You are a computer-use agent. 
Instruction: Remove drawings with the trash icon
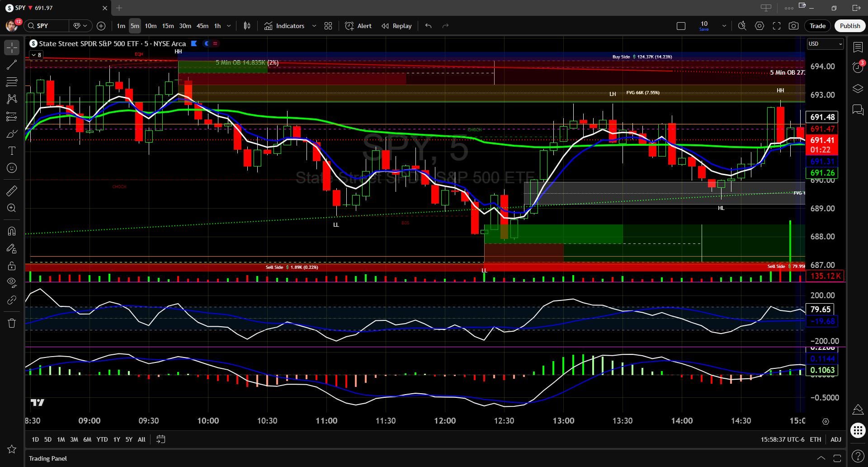click(x=12, y=323)
